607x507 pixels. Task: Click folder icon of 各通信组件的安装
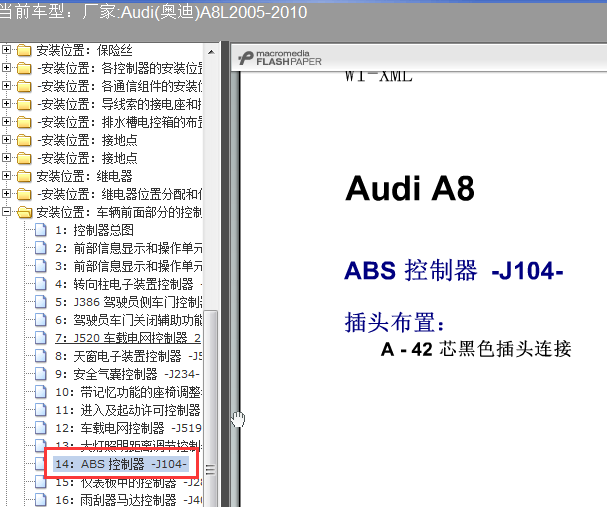[x=24, y=86]
